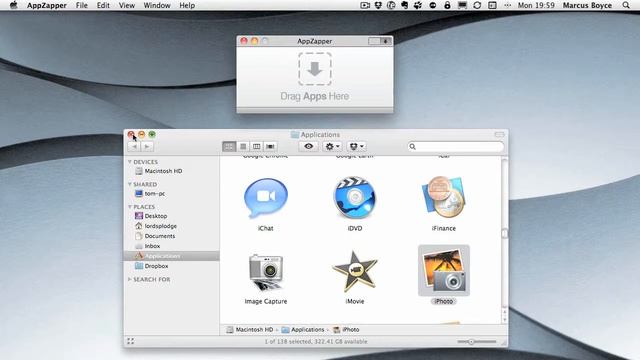This screenshot has width=640, height=360.
Task: Collapse the PLACES sidebar section
Action: coord(130,207)
